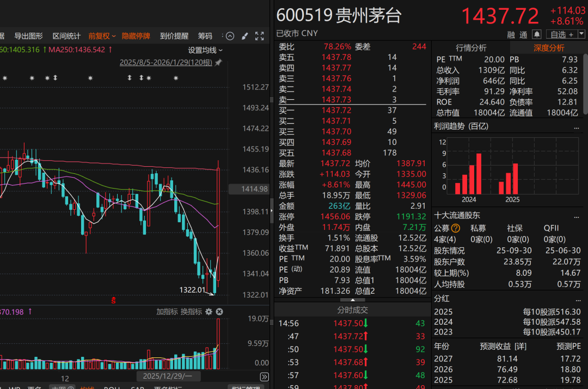Switch to 行情分析 tab
The image size is (588, 389).
click(x=471, y=47)
